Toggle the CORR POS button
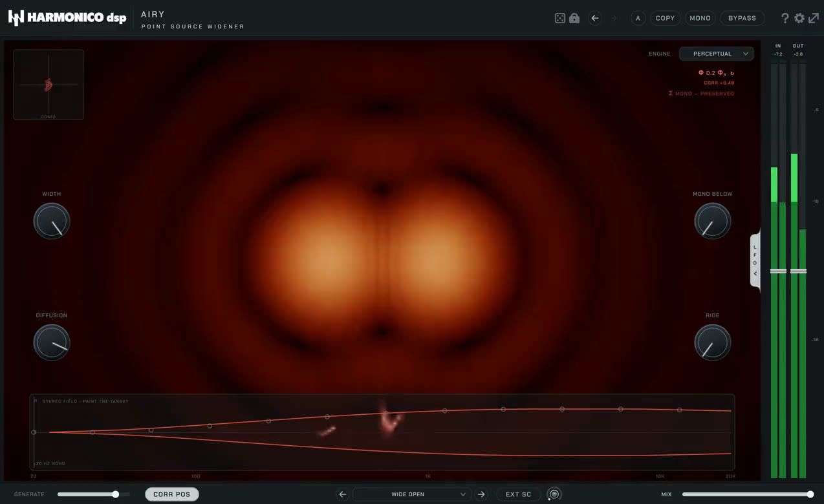Screen dimensions: 824x504 pos(171,494)
